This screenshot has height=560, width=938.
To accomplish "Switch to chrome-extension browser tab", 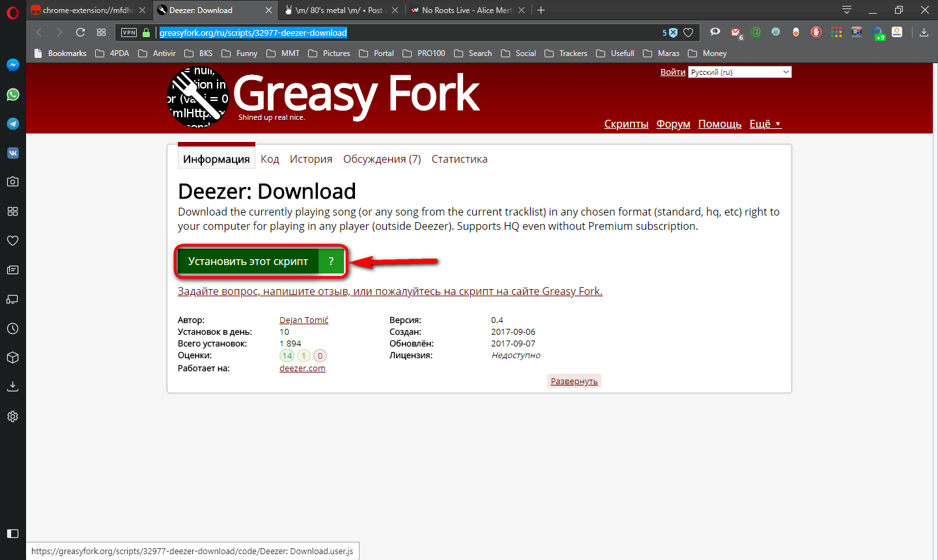I will click(88, 10).
